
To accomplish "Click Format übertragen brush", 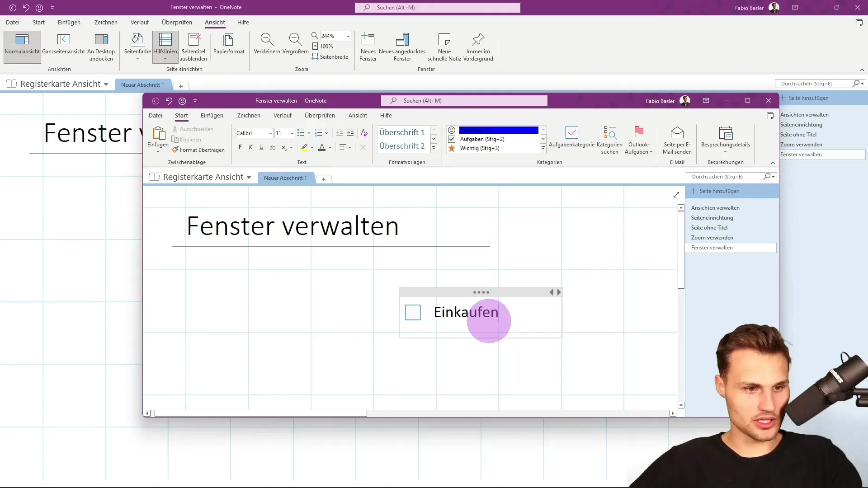I will pos(198,150).
